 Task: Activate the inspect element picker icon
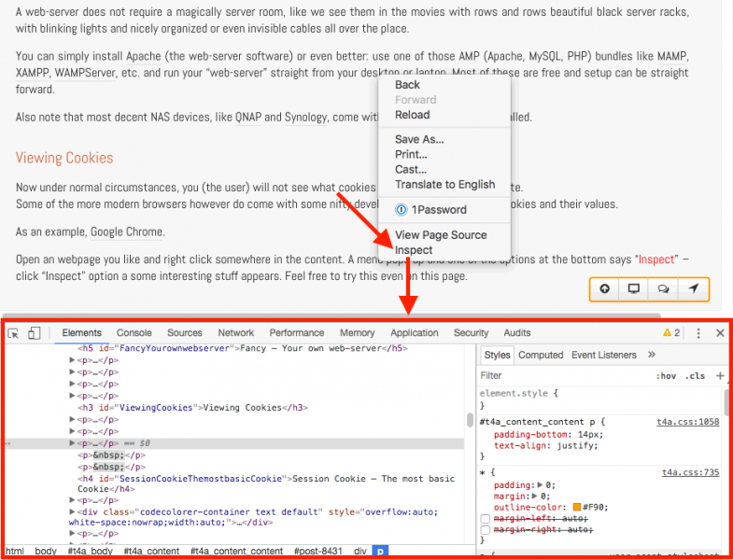tap(13, 333)
